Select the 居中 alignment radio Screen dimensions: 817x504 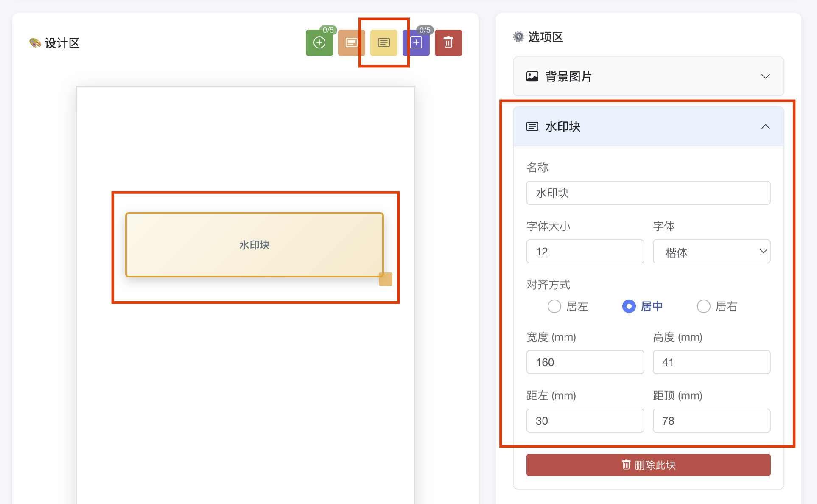pos(629,306)
